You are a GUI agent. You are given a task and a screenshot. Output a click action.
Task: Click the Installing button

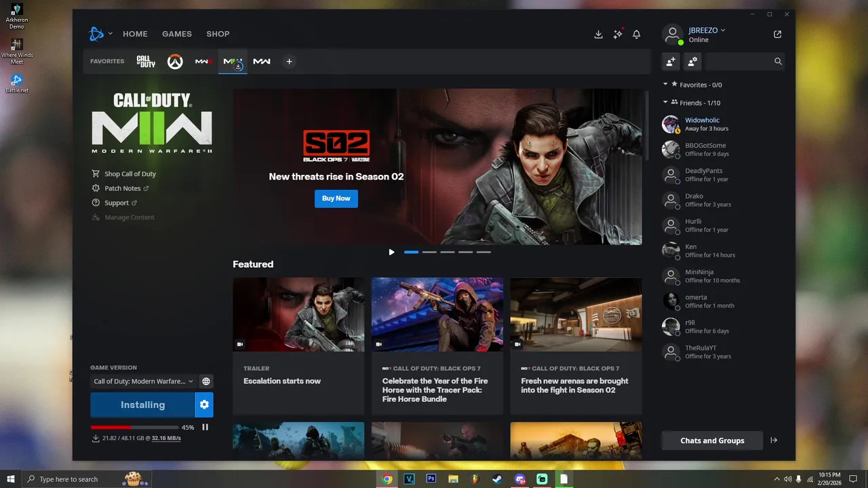click(142, 405)
